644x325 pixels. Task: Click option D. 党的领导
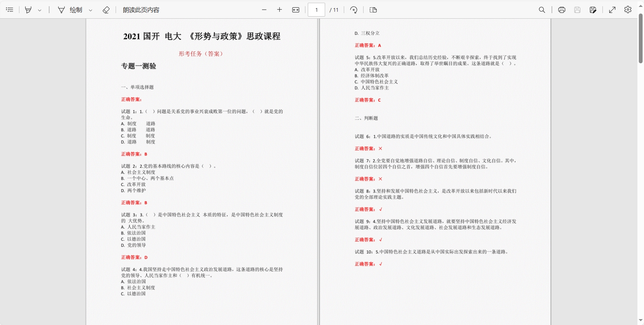133,245
